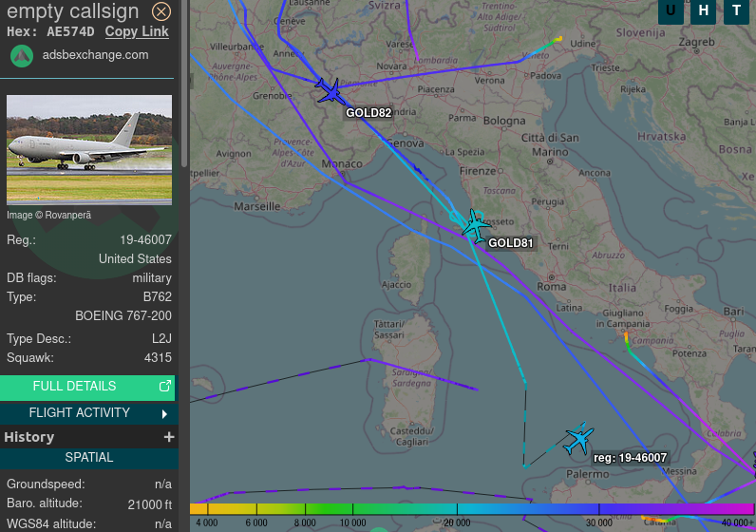Click the Image © Rovanperä credit

(48, 215)
